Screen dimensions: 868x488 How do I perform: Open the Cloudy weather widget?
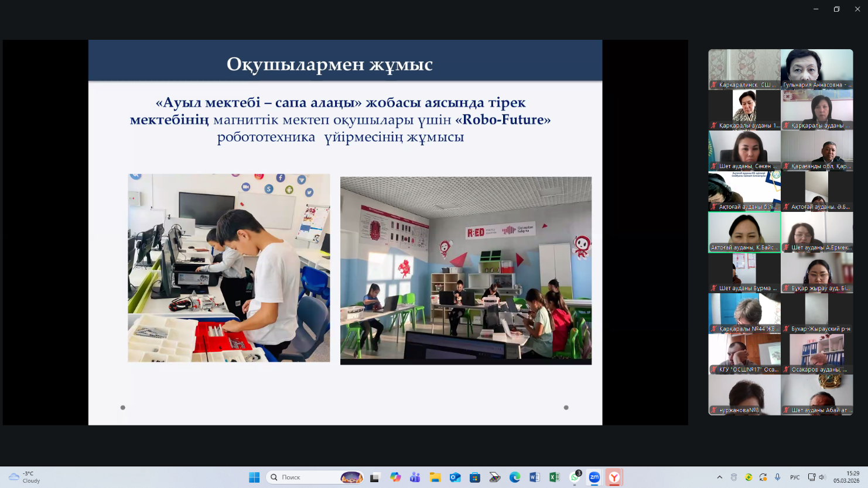click(x=25, y=477)
